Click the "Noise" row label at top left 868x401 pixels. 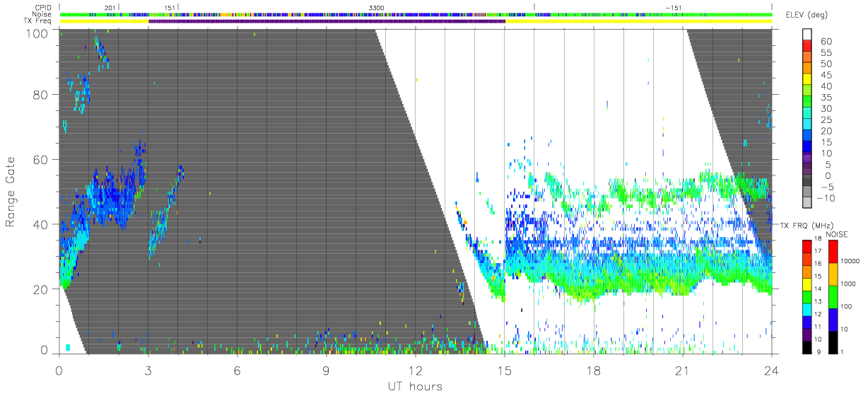(x=42, y=14)
